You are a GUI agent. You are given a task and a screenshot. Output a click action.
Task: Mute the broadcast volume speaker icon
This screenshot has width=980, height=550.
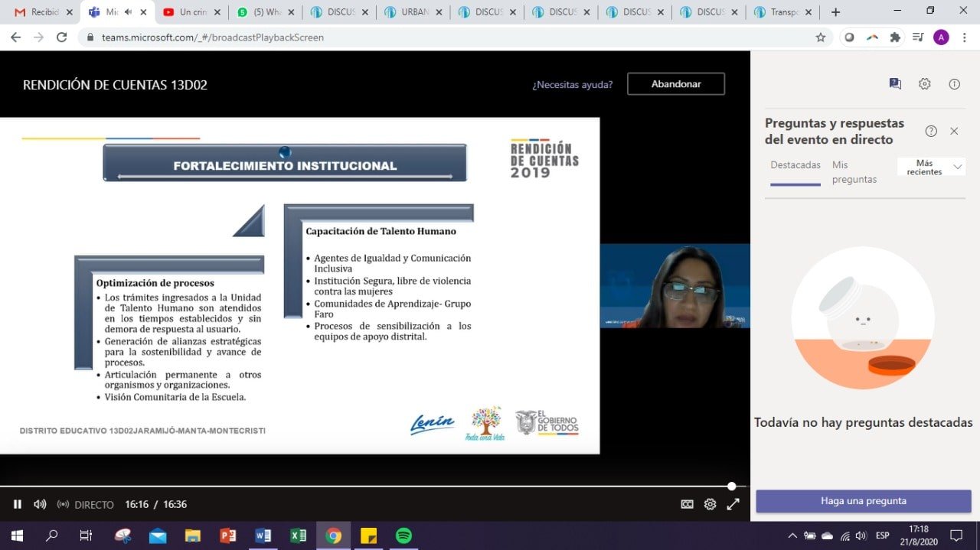pyautogui.click(x=40, y=504)
